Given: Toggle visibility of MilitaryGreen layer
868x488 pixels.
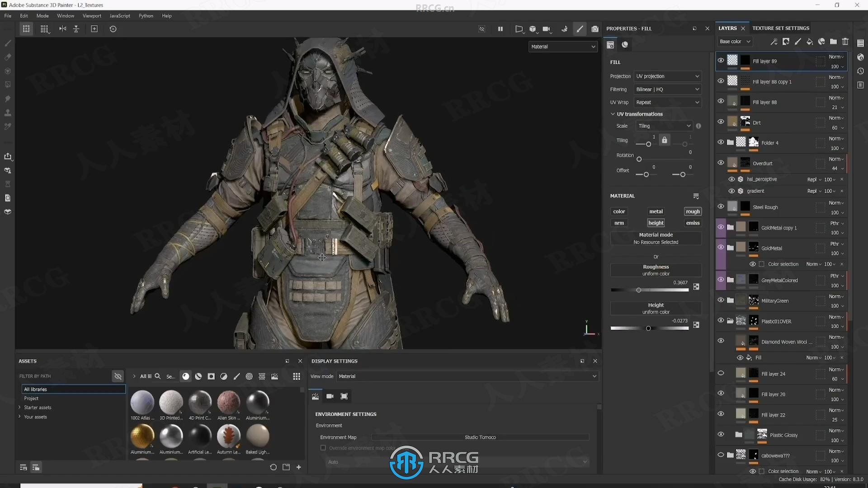Looking at the screenshot, I should 722,300.
